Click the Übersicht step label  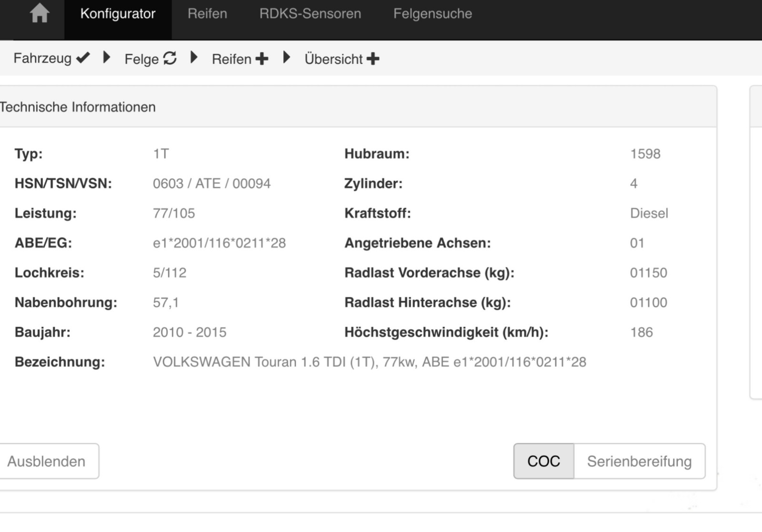click(x=333, y=59)
